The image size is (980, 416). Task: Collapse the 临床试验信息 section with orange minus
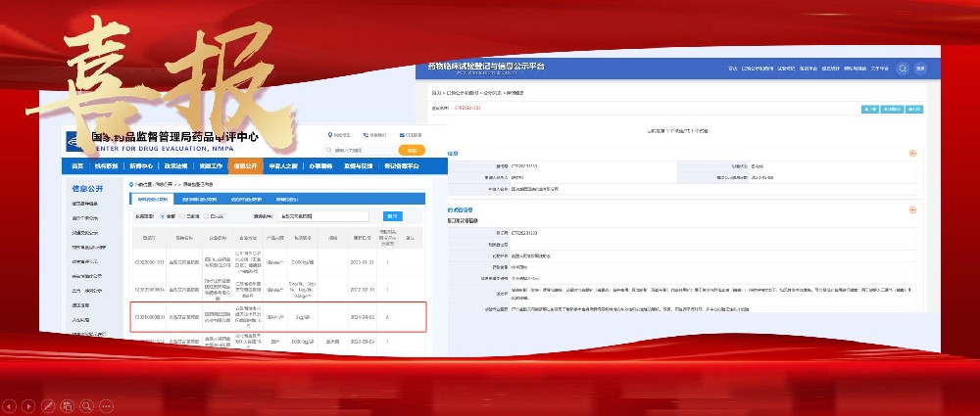coord(912,209)
